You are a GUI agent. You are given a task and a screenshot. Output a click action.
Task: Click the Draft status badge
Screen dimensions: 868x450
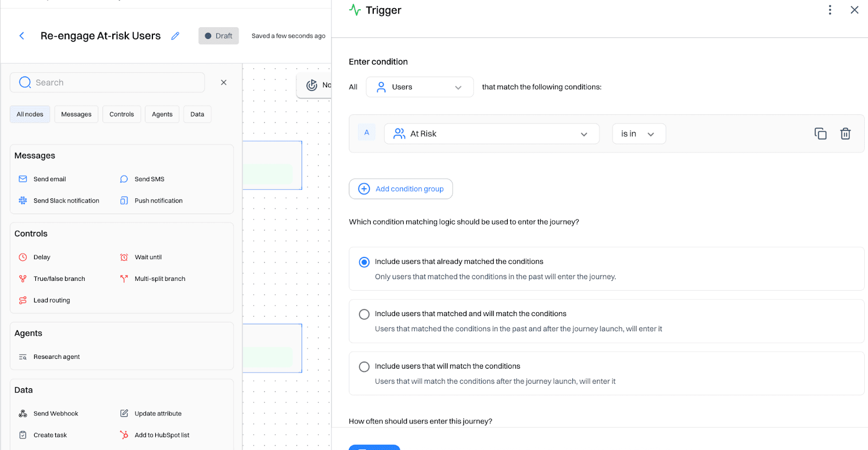(x=219, y=36)
